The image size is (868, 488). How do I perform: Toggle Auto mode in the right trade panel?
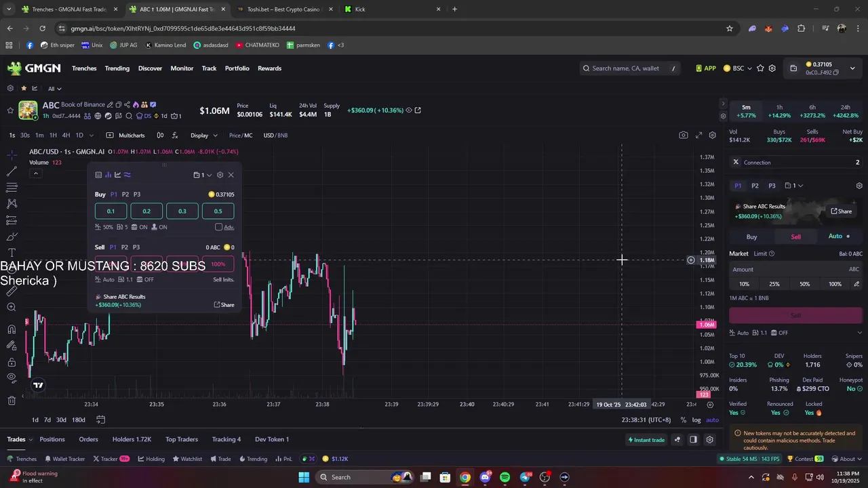[x=839, y=237]
